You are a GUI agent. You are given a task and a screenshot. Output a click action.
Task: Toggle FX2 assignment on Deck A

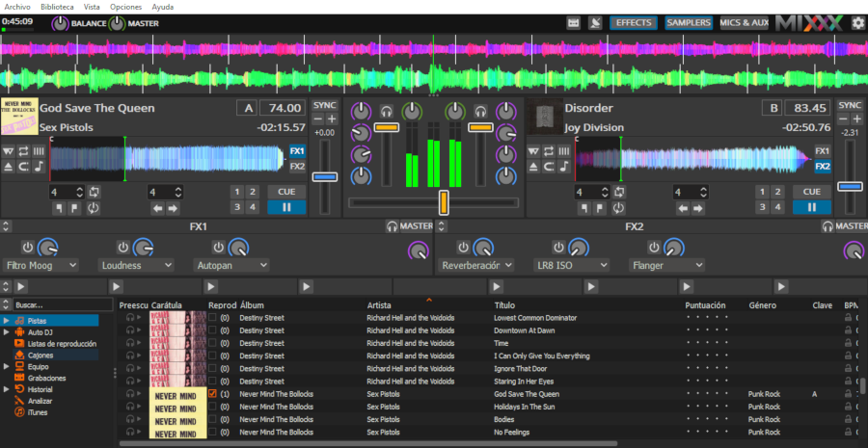297,167
